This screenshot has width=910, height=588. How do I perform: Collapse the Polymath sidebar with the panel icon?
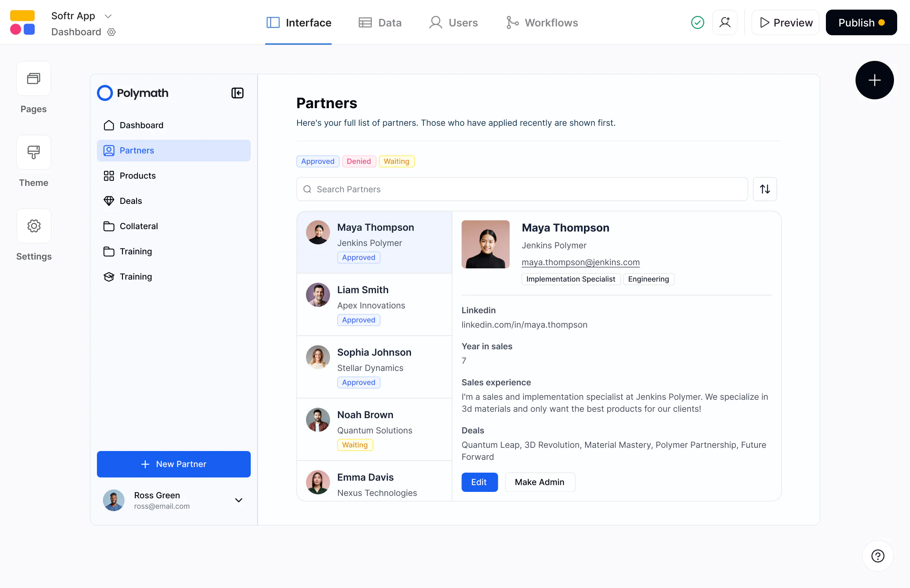pyautogui.click(x=237, y=93)
